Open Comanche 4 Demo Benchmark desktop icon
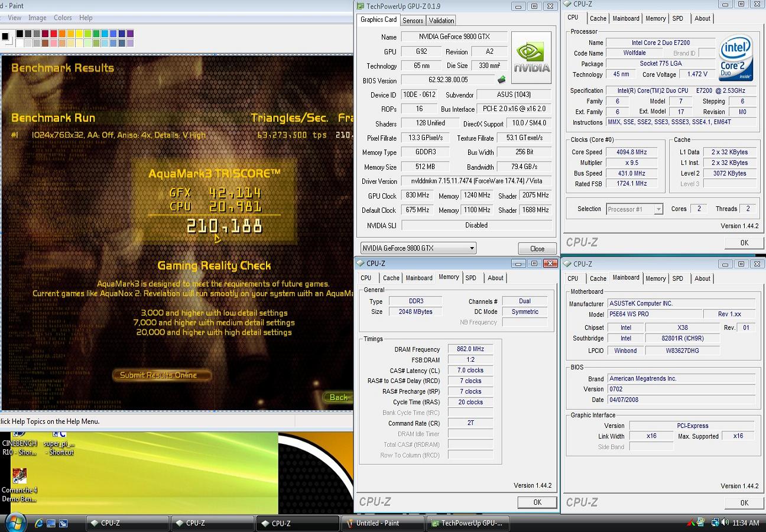The width and height of the screenshot is (766, 532). click(19, 485)
